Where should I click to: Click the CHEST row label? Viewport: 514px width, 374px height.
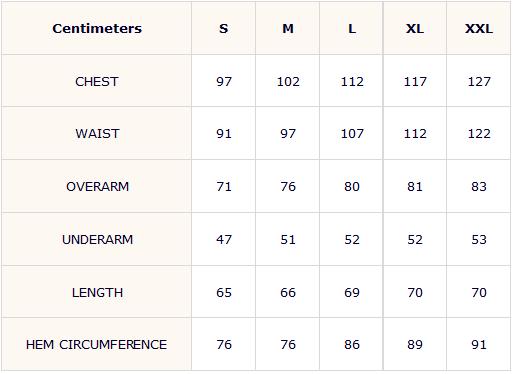coord(97,82)
